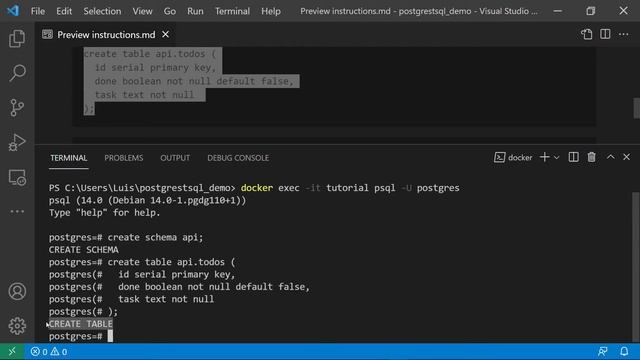Open the File menu
Viewport: 640px width, 360px height.
point(38,11)
